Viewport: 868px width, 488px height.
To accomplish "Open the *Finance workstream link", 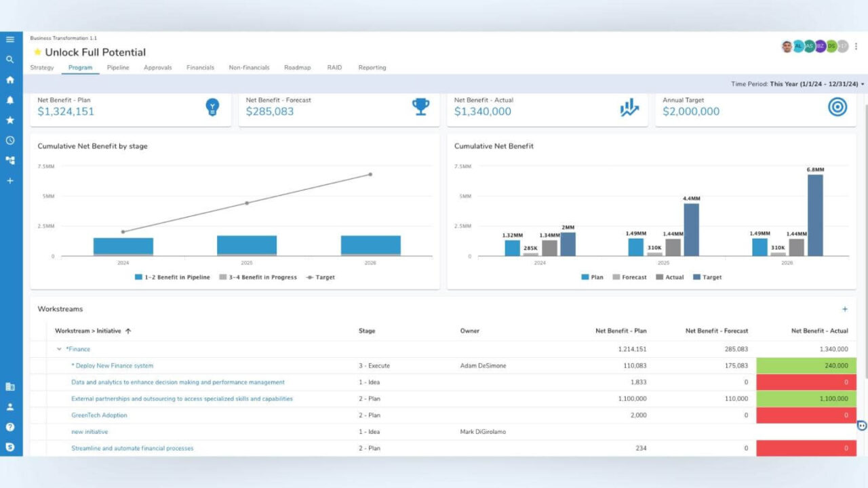I will click(78, 349).
